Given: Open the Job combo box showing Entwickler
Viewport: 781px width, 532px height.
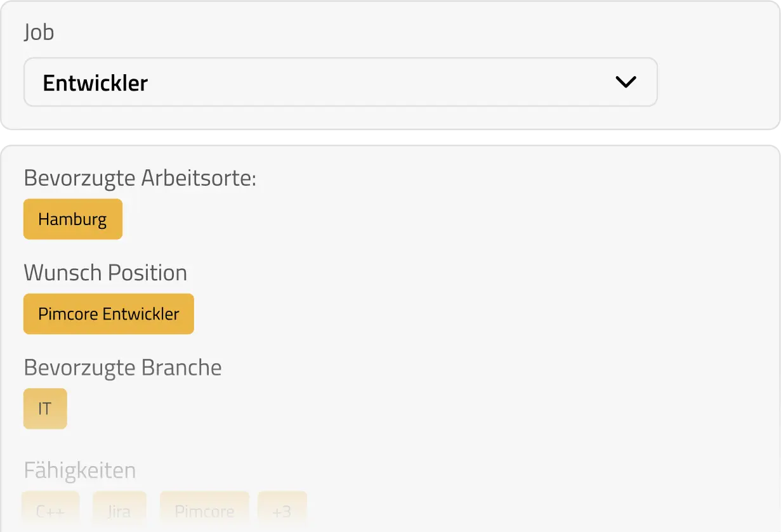Looking at the screenshot, I should (340, 82).
